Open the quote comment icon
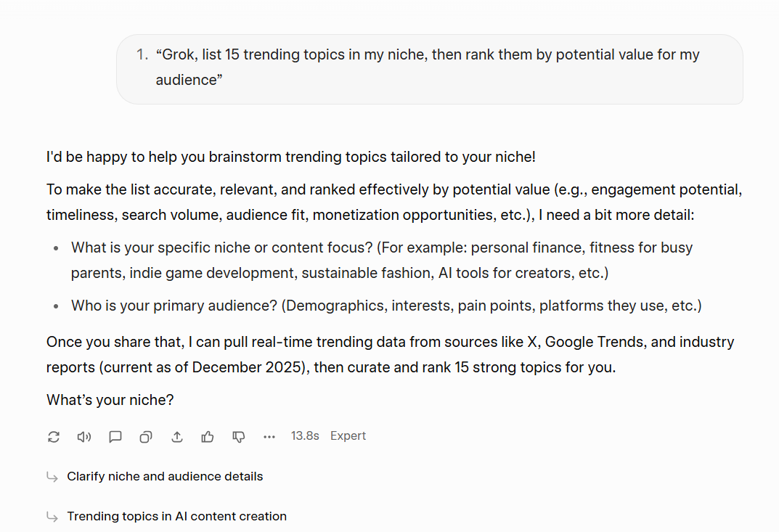This screenshot has height=532, width=779. tap(115, 436)
